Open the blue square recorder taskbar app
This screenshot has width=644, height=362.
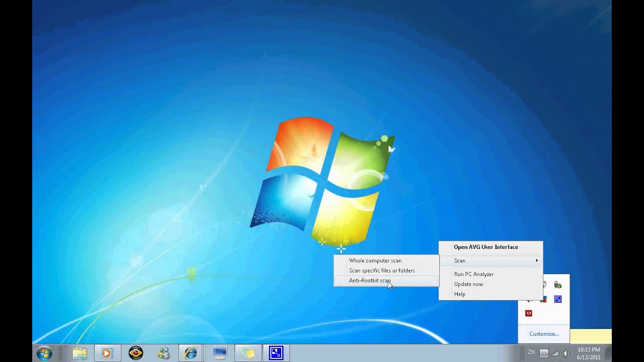(276, 353)
